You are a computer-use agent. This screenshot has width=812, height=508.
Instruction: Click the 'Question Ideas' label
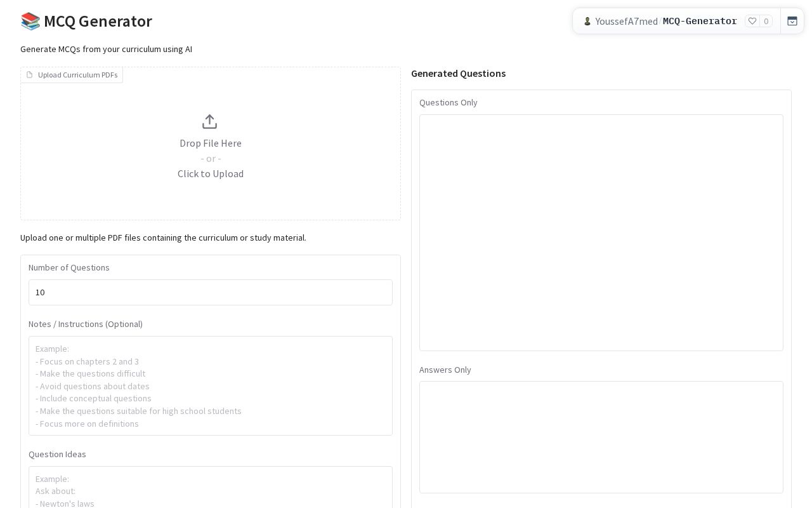[x=57, y=454]
